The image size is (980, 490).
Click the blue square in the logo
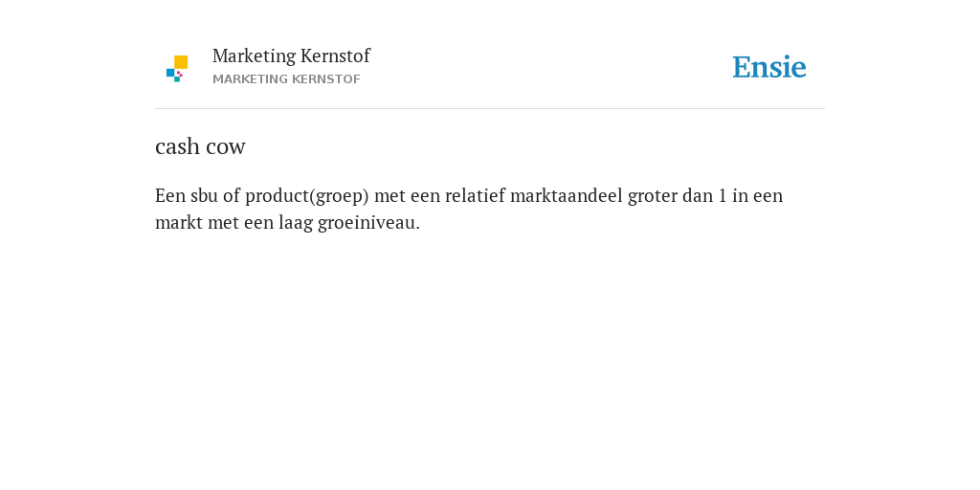tap(170, 73)
